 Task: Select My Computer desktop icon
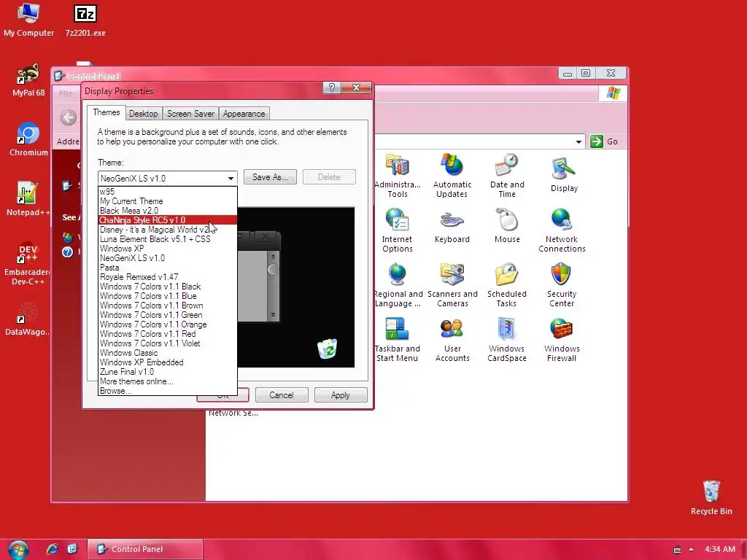28,20
